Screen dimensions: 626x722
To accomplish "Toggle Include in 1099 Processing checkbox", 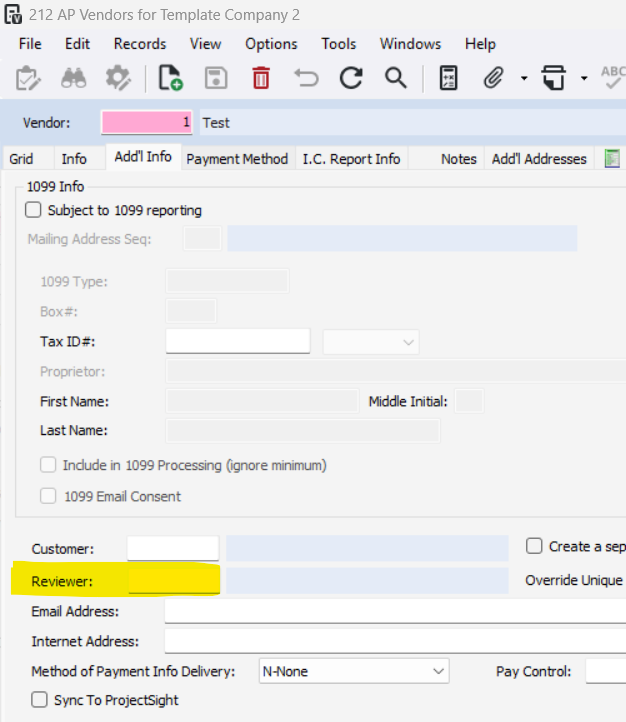I will pyautogui.click(x=48, y=465).
